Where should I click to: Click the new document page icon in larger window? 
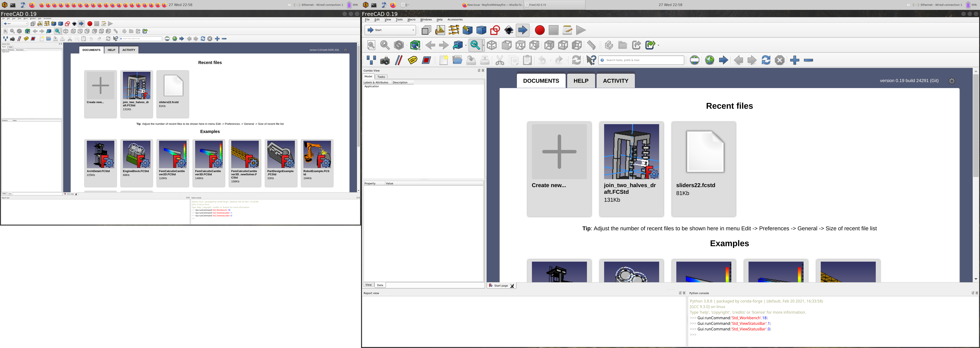click(x=444, y=60)
